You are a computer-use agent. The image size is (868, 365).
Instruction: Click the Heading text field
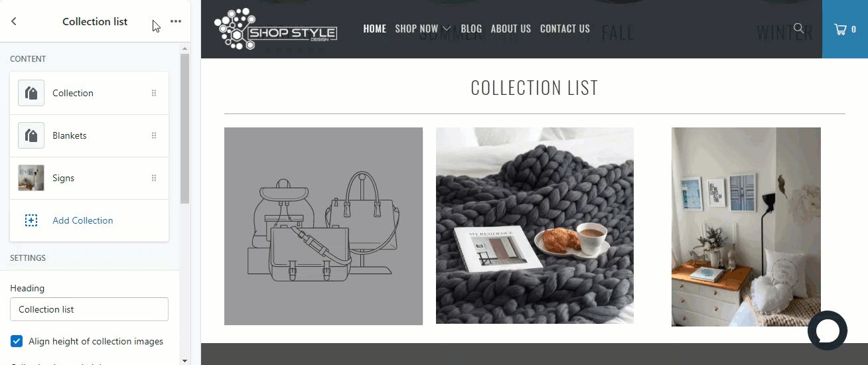[x=89, y=309]
